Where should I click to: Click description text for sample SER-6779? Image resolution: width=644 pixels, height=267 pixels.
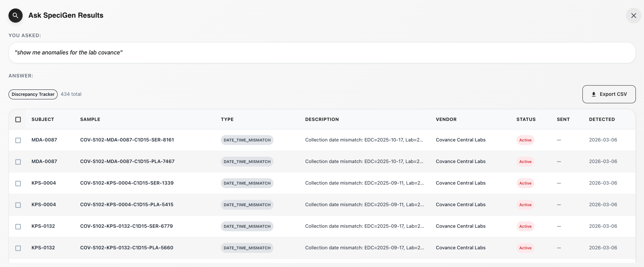[x=364, y=226]
